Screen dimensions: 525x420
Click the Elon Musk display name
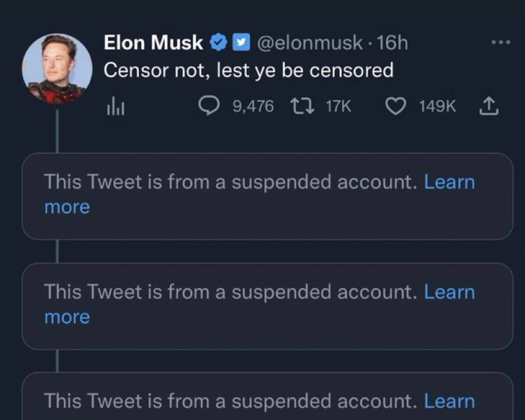[153, 43]
